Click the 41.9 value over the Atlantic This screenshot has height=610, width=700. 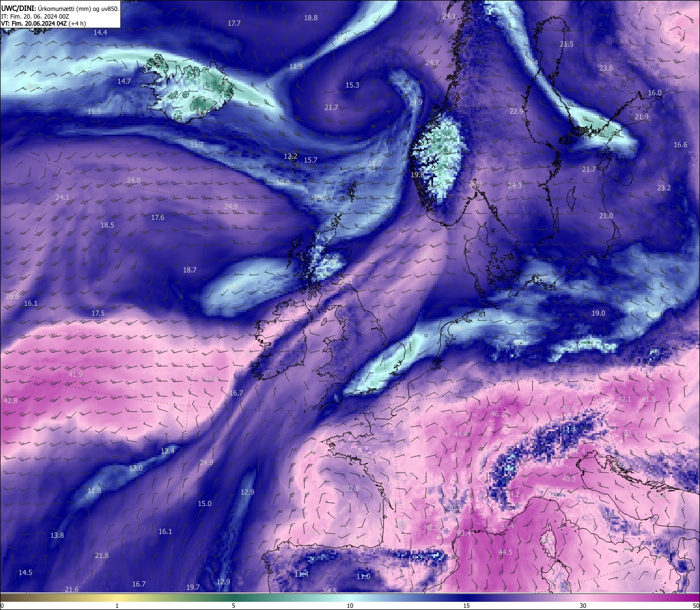(75, 374)
